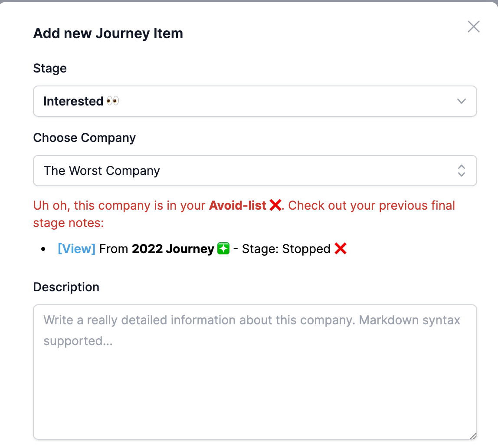Click the Add new Journey Item heading
Image resolution: width=498 pixels, height=448 pixels.
point(108,34)
